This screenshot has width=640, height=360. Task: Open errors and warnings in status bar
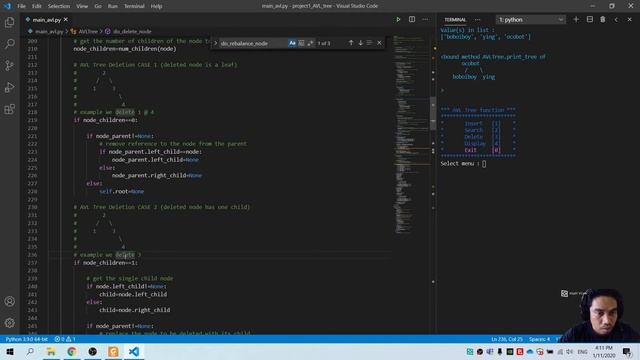coord(65,339)
